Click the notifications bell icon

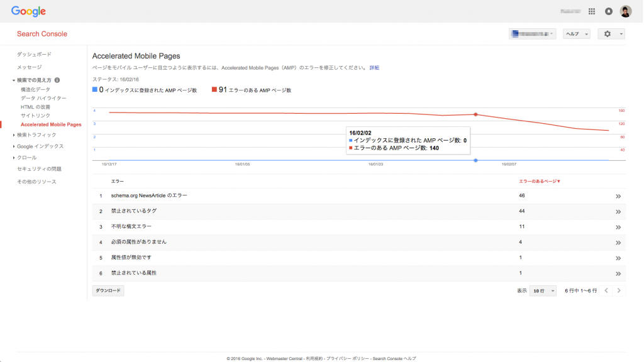point(608,11)
